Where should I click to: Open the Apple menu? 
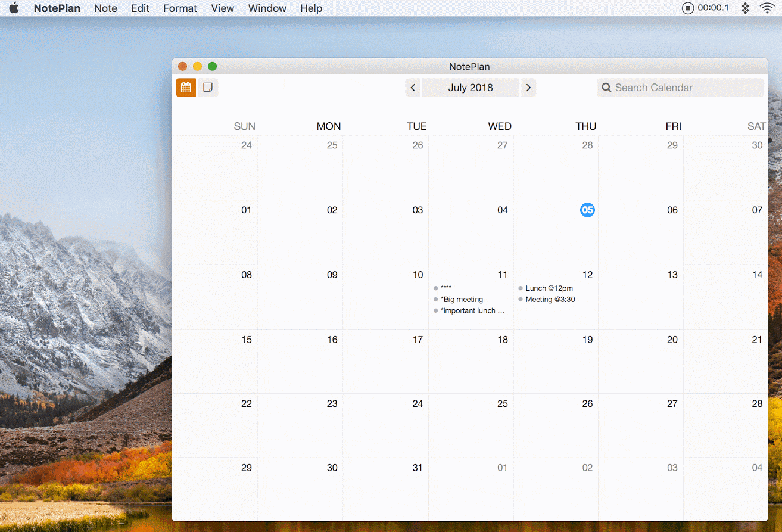tap(14, 8)
